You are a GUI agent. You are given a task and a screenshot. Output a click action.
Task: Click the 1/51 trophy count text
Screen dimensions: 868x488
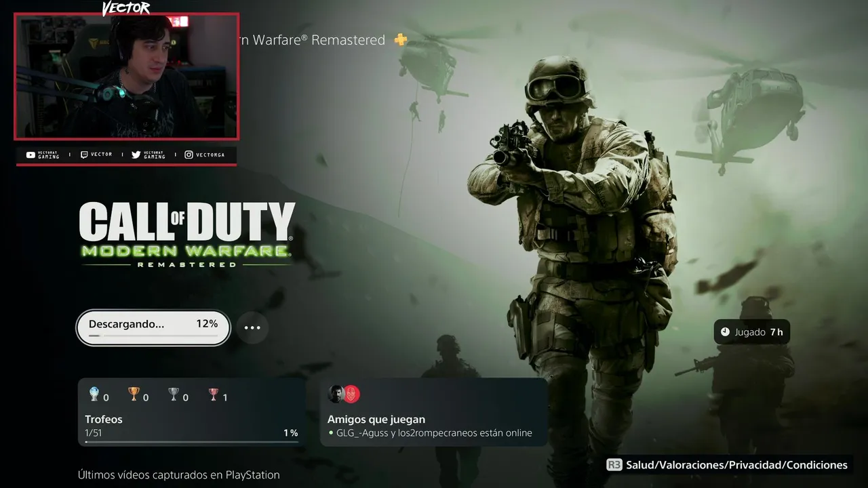pos(93,433)
